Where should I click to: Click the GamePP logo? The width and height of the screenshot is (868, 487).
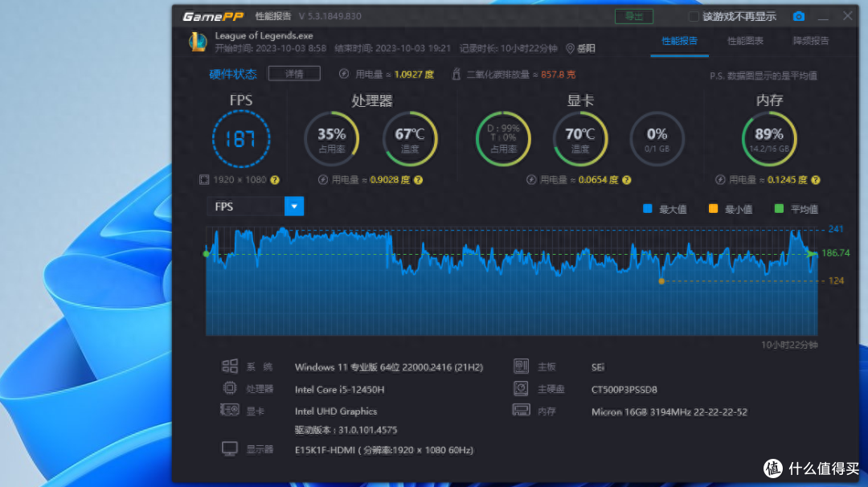click(213, 17)
